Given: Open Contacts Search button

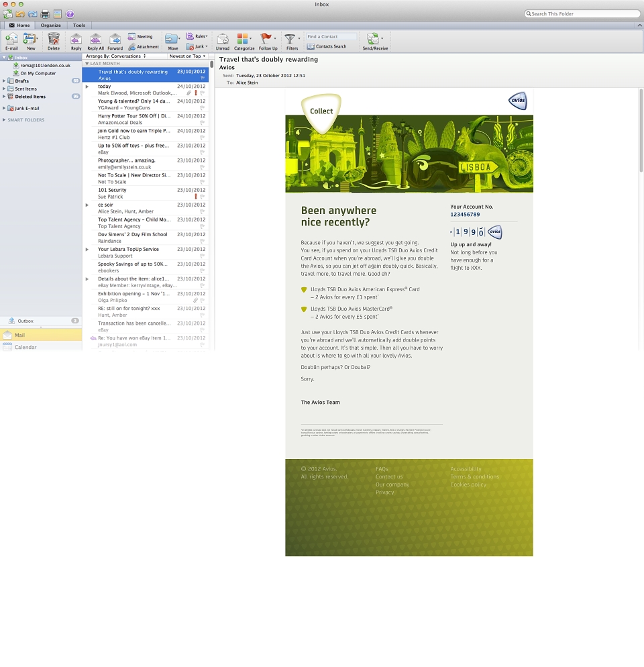Looking at the screenshot, I should (327, 46).
